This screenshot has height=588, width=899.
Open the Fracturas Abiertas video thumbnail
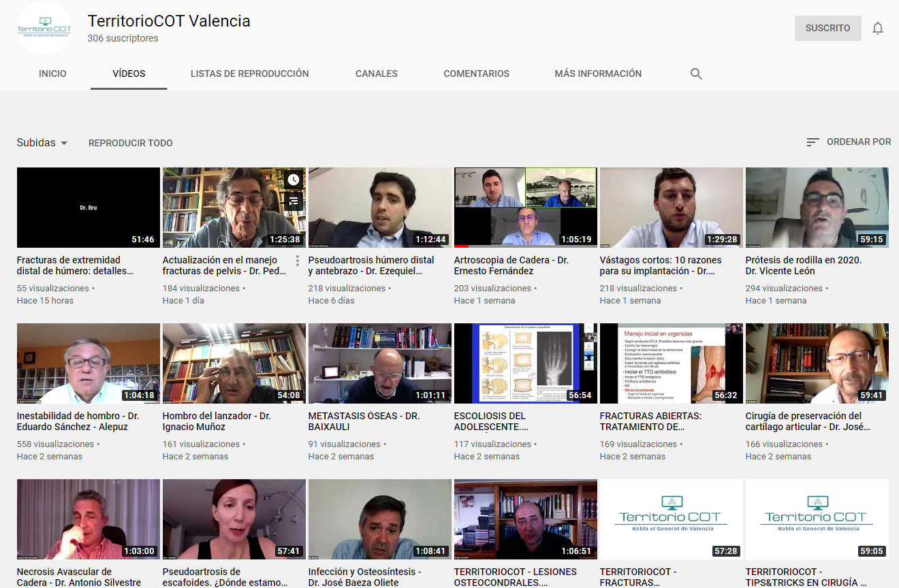(671, 363)
